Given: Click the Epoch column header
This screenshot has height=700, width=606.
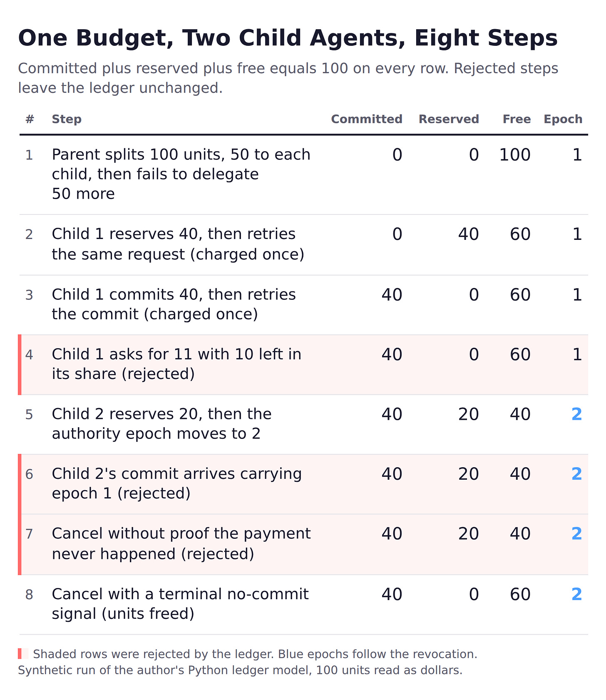Looking at the screenshot, I should (563, 119).
